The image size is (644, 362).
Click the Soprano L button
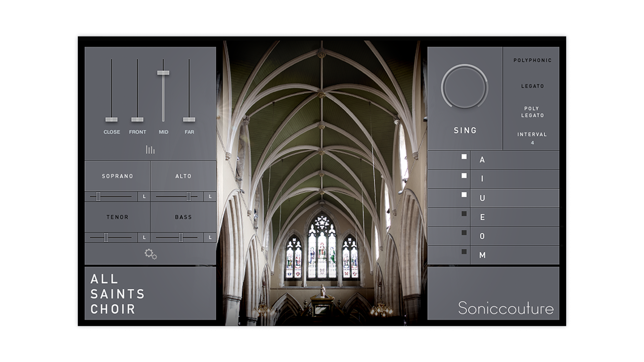[x=144, y=197]
